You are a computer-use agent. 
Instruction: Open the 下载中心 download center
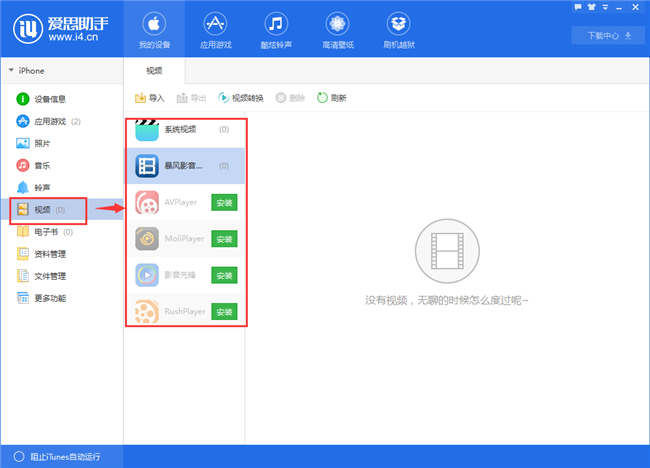tap(609, 36)
